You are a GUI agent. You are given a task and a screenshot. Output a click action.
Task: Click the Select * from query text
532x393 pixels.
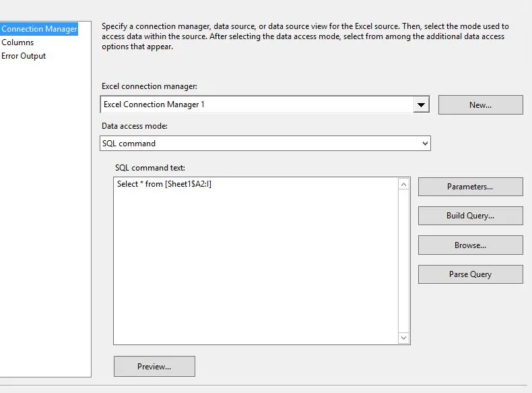point(164,184)
